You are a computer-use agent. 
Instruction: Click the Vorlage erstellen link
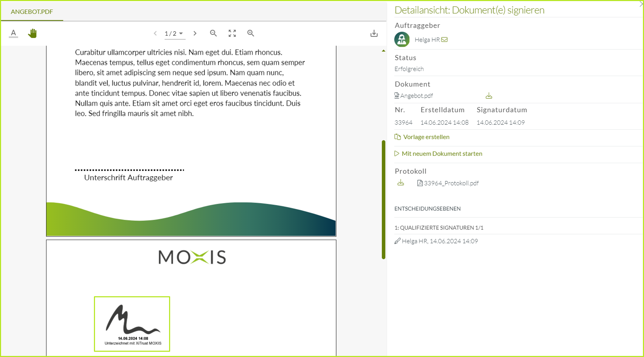(426, 137)
